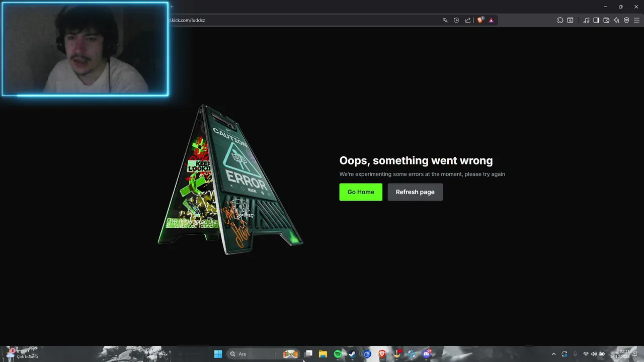Click the "Oops, something went wrong" heading
Viewport: 644px width, 362px height.
tap(416, 160)
